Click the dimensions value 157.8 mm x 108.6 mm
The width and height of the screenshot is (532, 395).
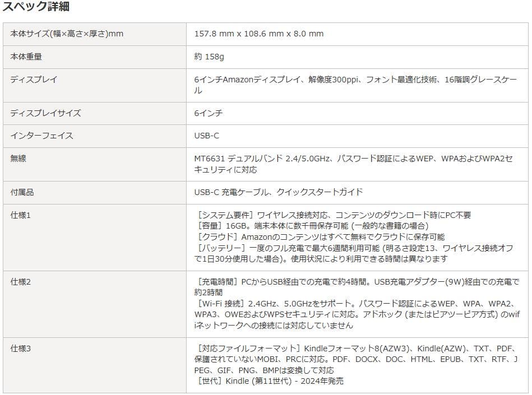pos(241,34)
